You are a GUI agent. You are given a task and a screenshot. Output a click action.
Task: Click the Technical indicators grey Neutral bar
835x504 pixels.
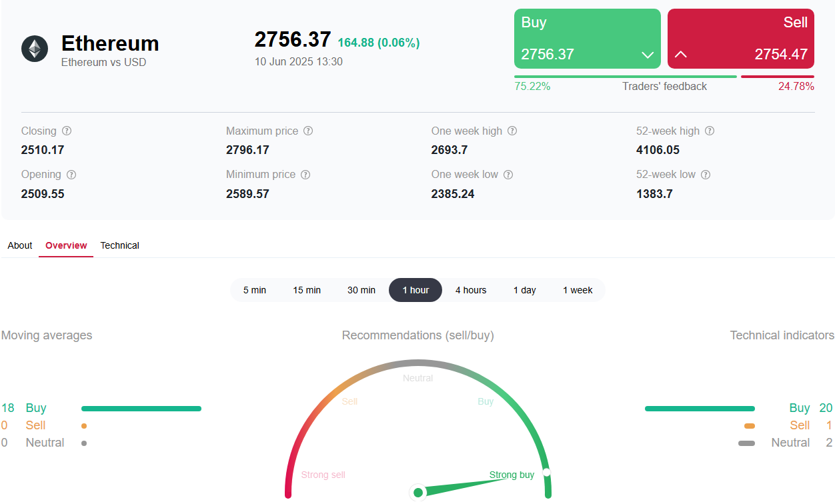747,443
